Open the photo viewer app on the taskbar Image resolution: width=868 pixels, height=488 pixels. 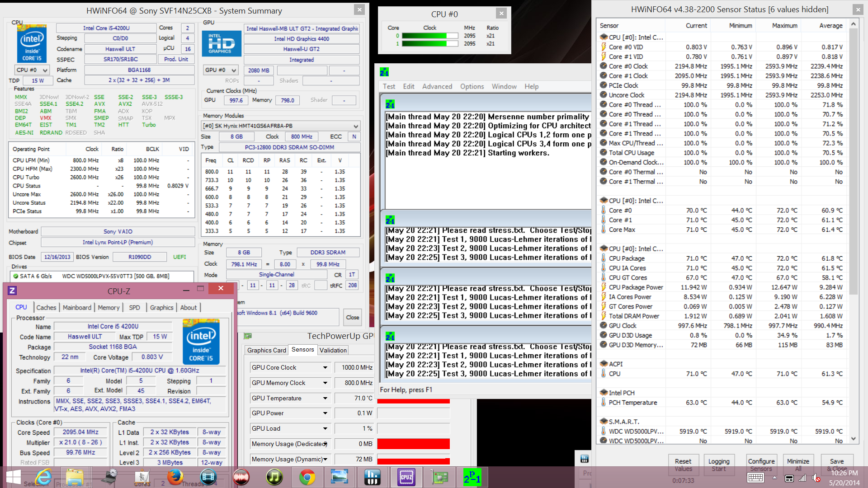pyautogui.click(x=340, y=477)
